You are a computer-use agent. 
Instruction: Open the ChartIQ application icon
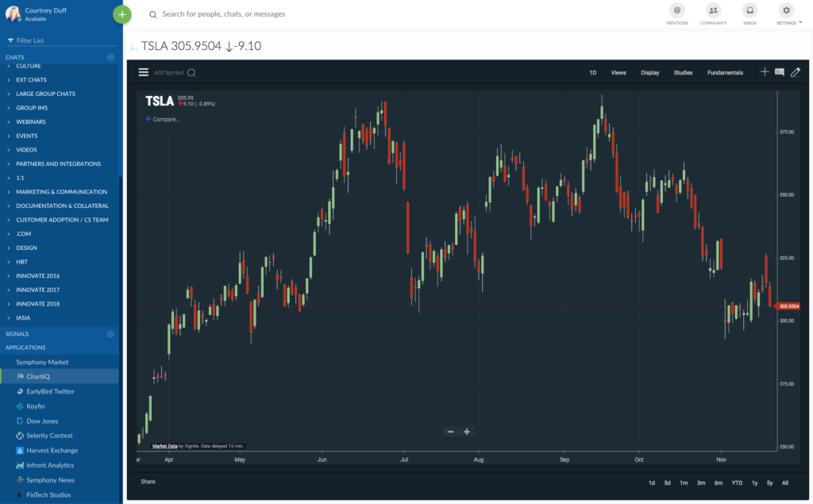pos(20,376)
